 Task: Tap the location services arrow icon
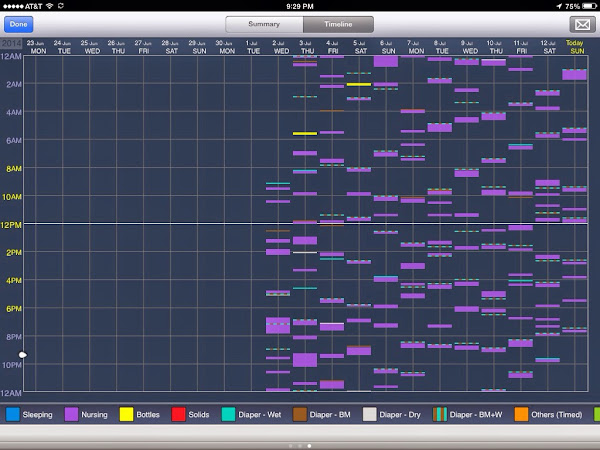[559, 6]
